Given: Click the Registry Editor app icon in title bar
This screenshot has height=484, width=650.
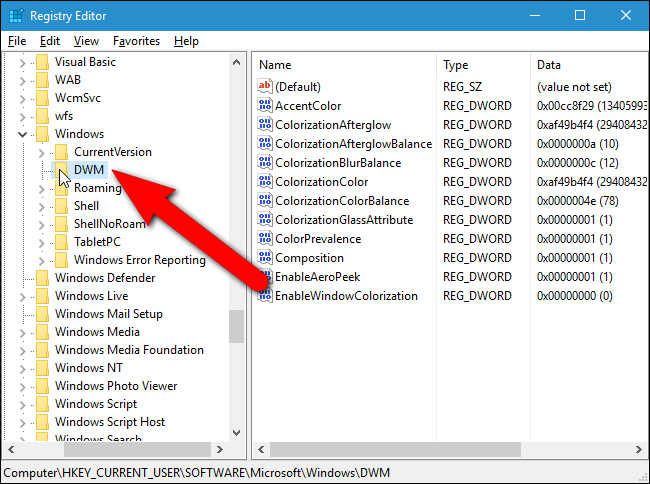Looking at the screenshot, I should click(x=16, y=16).
